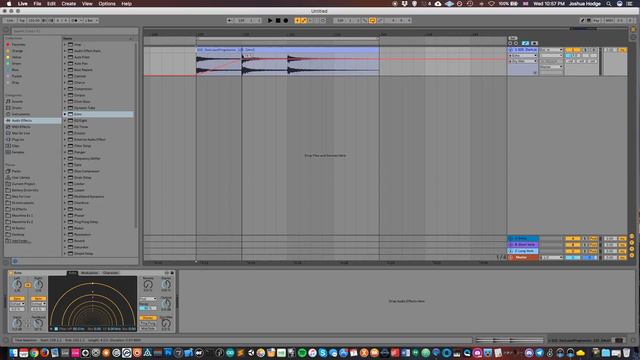640x360 pixels.
Task: Toggle the metronome in the control bar
Action: click(75, 20)
